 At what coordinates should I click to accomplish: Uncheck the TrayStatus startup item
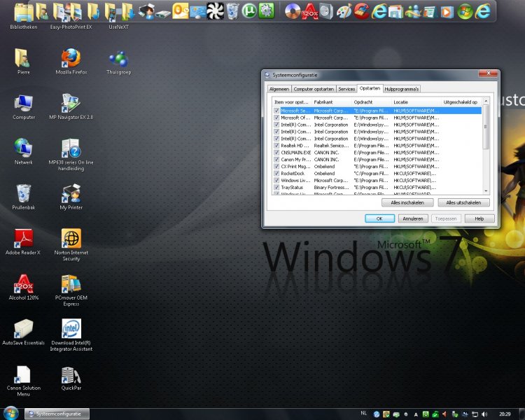point(276,188)
